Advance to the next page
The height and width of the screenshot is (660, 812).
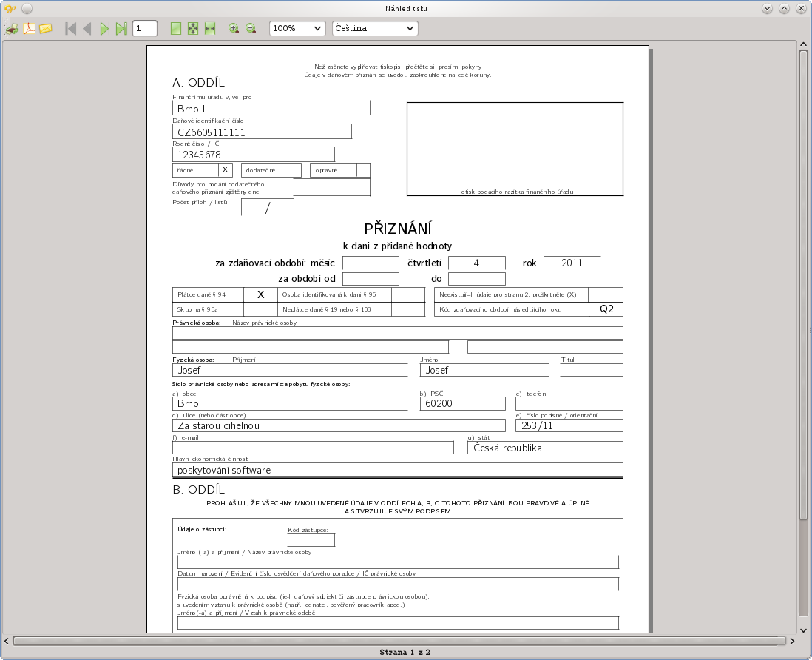tap(104, 29)
